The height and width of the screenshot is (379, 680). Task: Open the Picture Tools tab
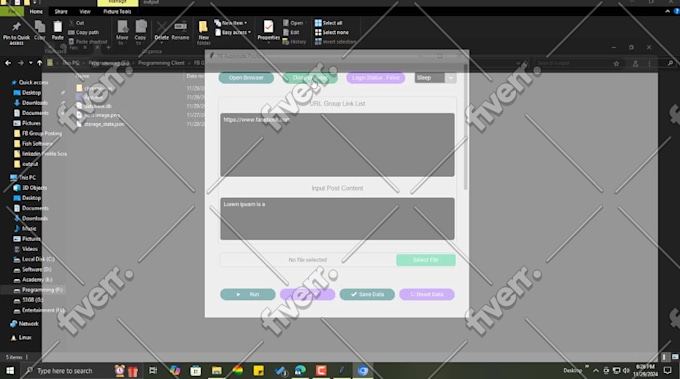(117, 12)
